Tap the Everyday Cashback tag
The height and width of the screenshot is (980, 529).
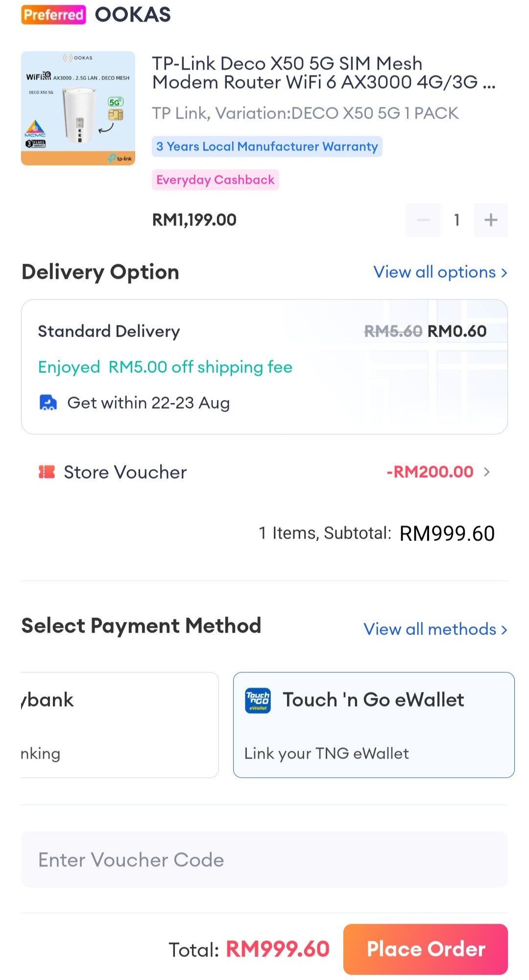[x=215, y=180]
